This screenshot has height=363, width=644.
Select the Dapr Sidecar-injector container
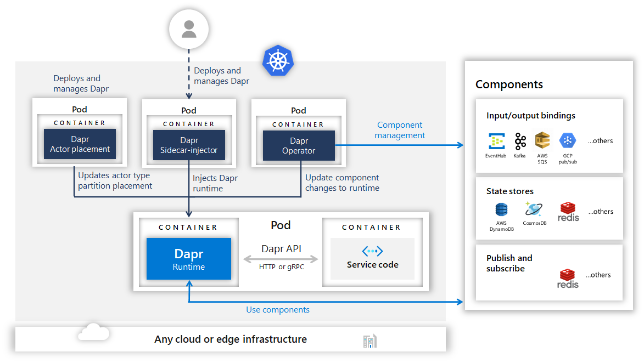[188, 145]
